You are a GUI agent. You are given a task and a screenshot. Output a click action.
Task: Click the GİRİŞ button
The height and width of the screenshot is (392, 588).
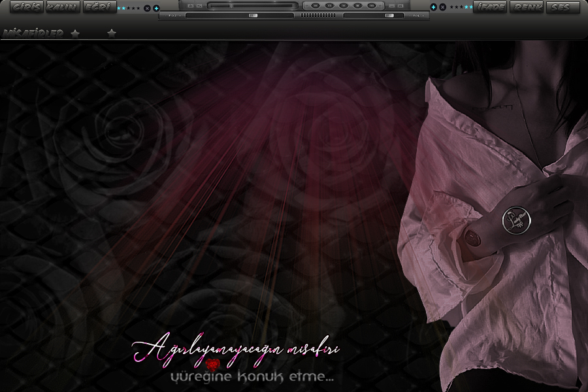pos(26,7)
